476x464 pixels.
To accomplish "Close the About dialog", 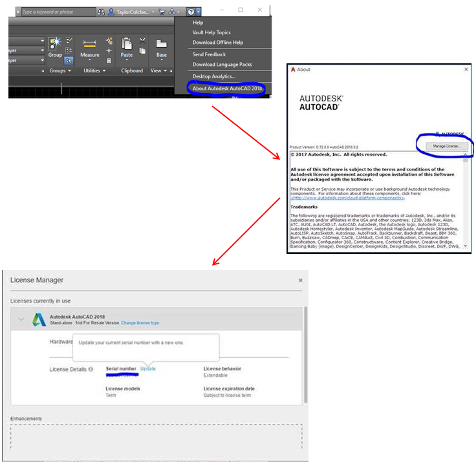I will click(x=466, y=69).
